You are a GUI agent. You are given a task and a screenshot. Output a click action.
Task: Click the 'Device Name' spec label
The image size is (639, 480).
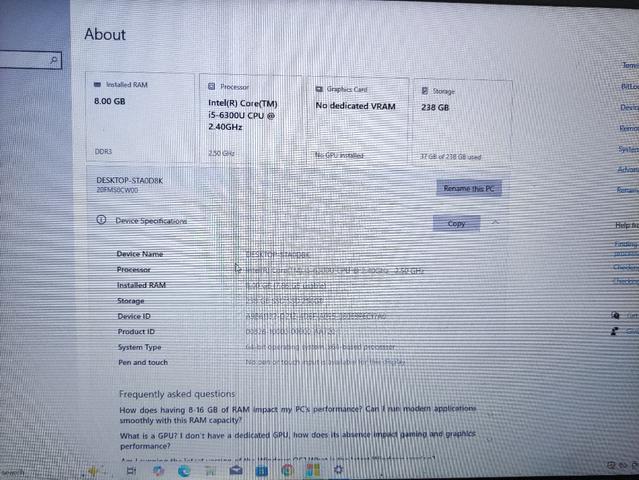pos(140,254)
